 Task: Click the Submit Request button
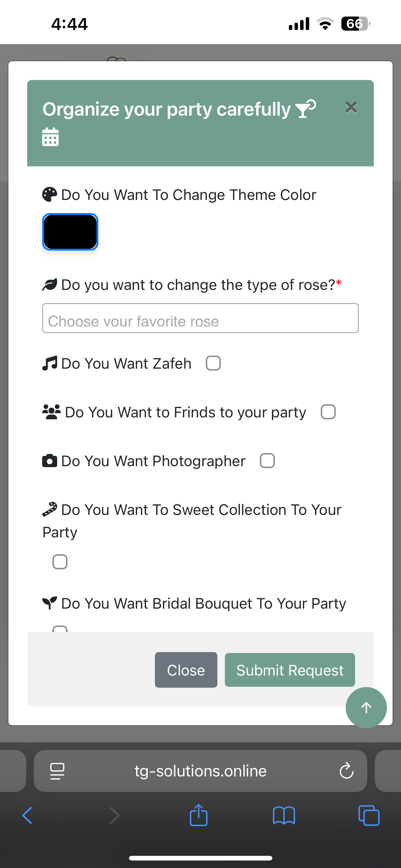coord(290,670)
